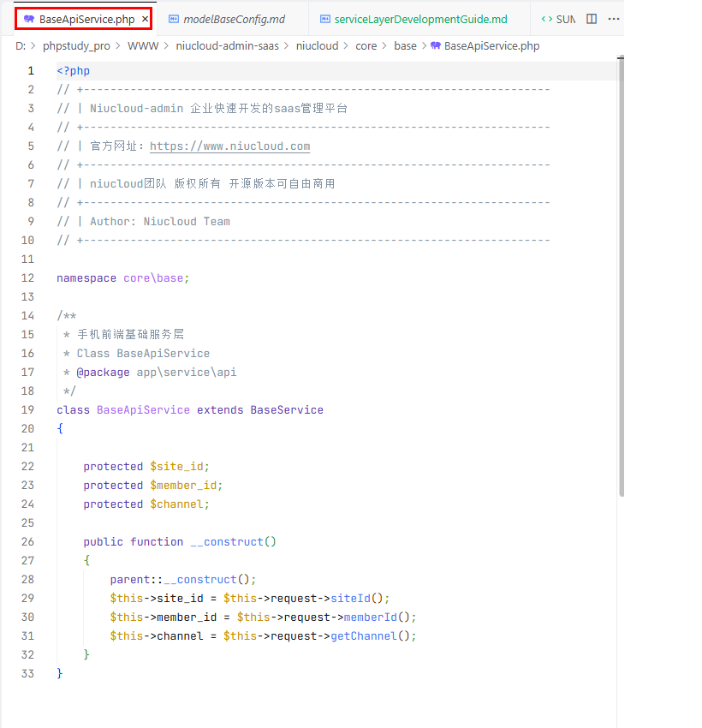Open the more actions ellipsis menu
Screen dimensions: 702x728
click(613, 19)
